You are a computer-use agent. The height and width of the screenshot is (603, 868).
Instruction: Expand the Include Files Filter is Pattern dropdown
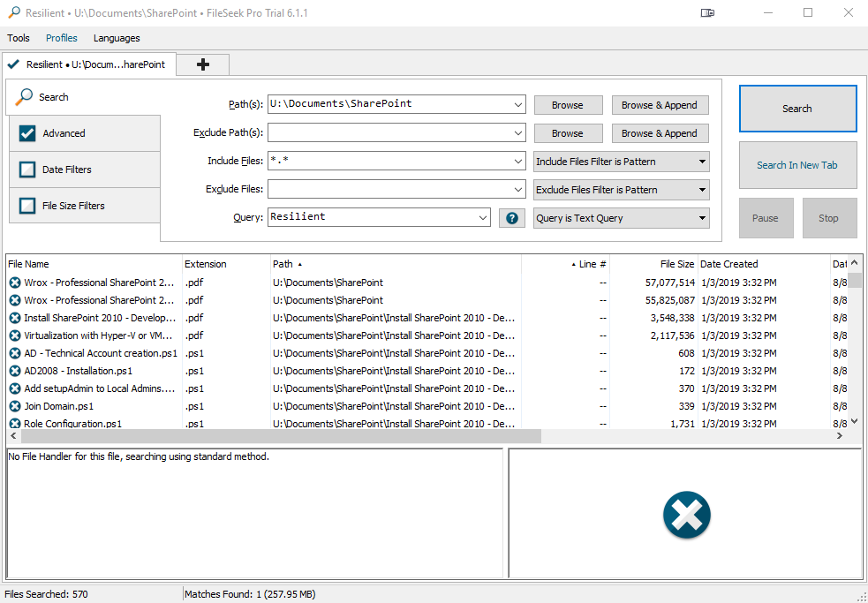621,162
